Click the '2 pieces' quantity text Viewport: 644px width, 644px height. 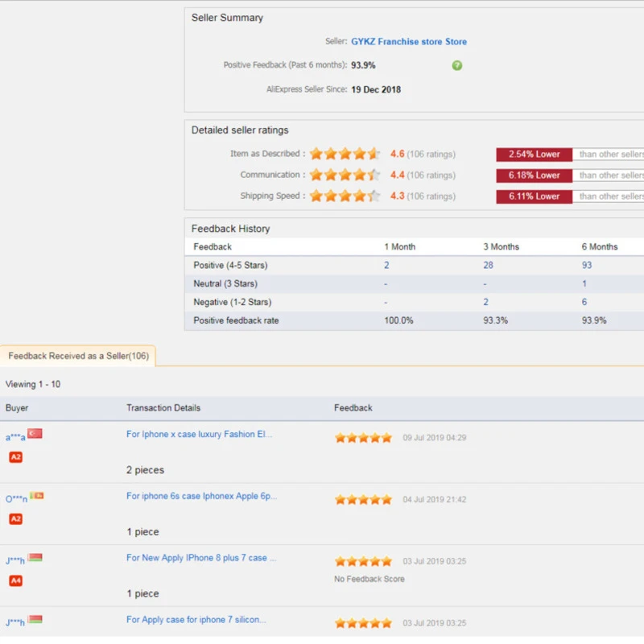pos(145,470)
